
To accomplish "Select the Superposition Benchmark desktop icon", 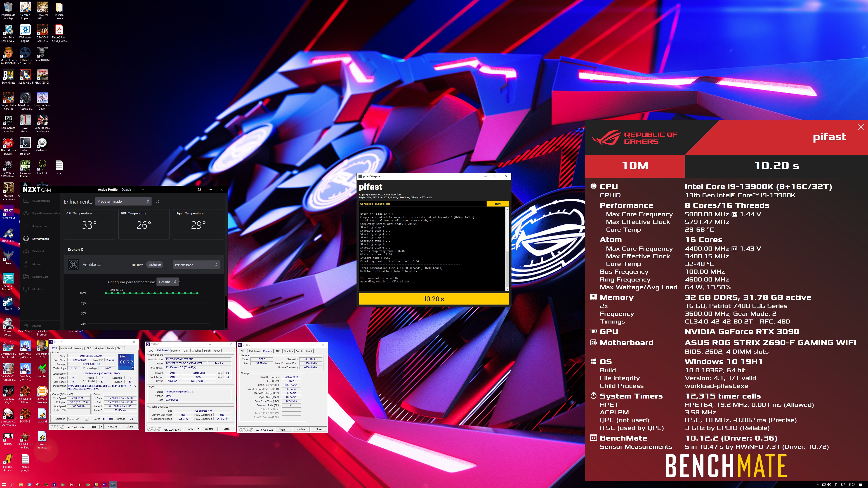I will (42, 123).
